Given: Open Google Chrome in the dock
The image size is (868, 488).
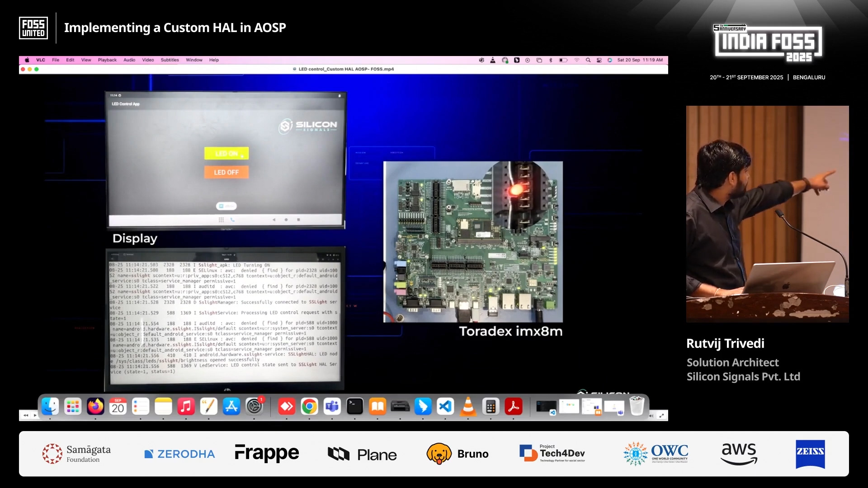Looking at the screenshot, I should pyautogui.click(x=309, y=407).
